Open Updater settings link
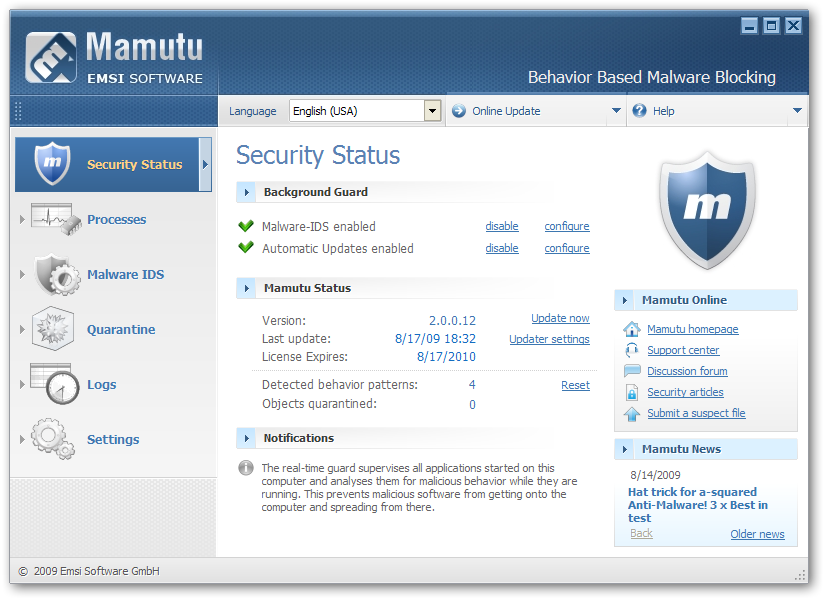823x598 pixels. (x=549, y=339)
